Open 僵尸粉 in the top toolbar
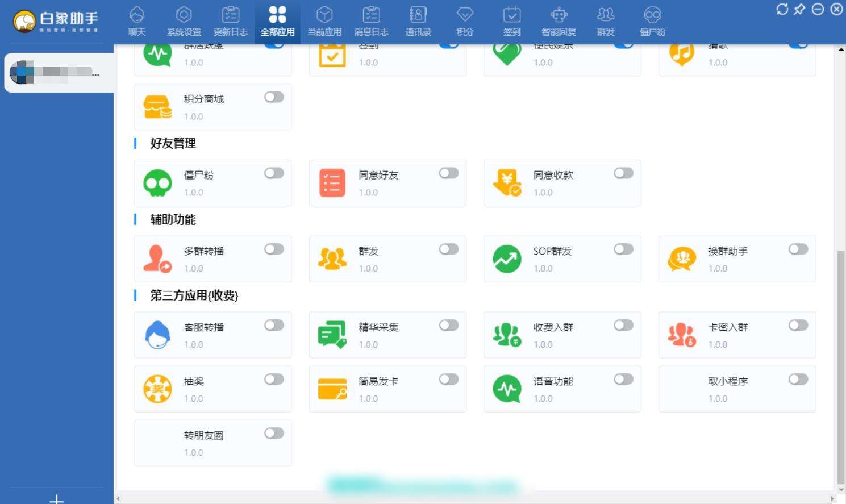Screen dimensions: 846x504 [653, 22]
